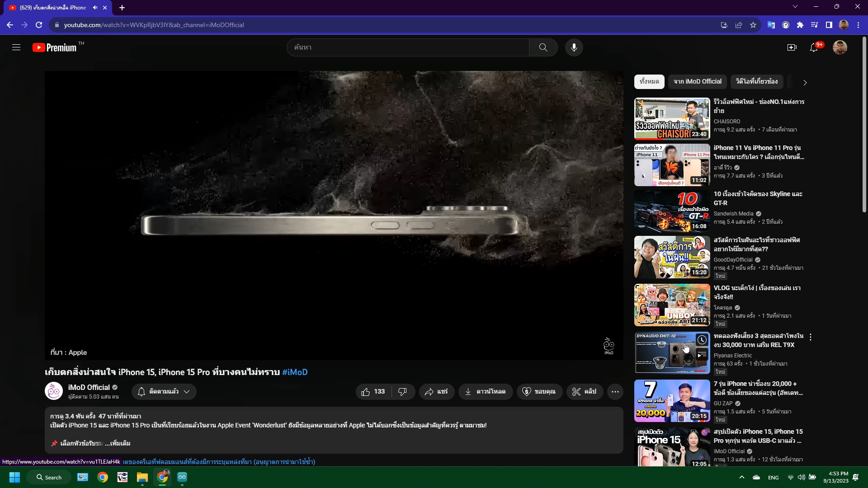868x488 pixels.
Task: Add Dynaudio video to queue icon
Action: pos(702,355)
